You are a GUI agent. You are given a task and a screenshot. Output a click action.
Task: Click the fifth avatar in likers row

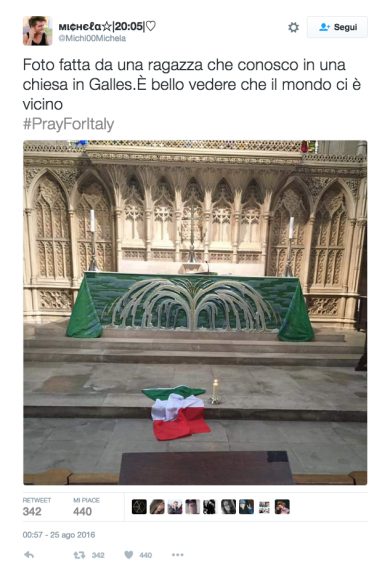[210, 507]
